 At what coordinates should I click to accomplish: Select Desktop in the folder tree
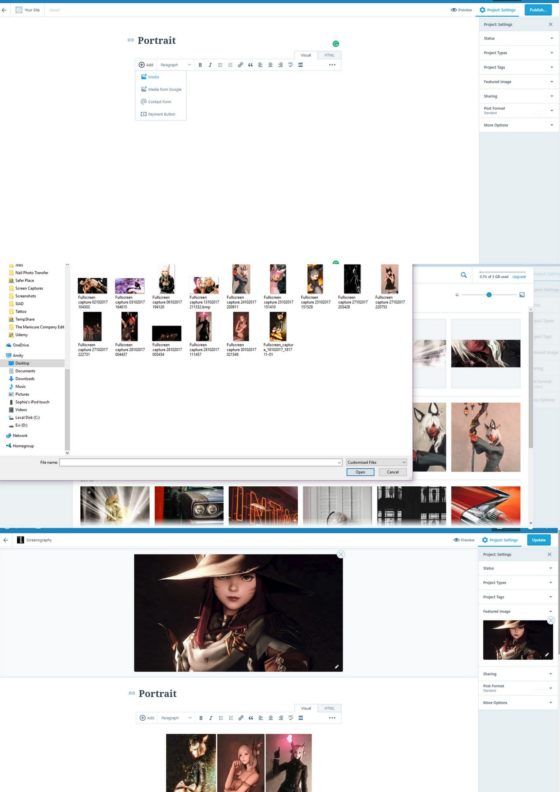[x=22, y=363]
